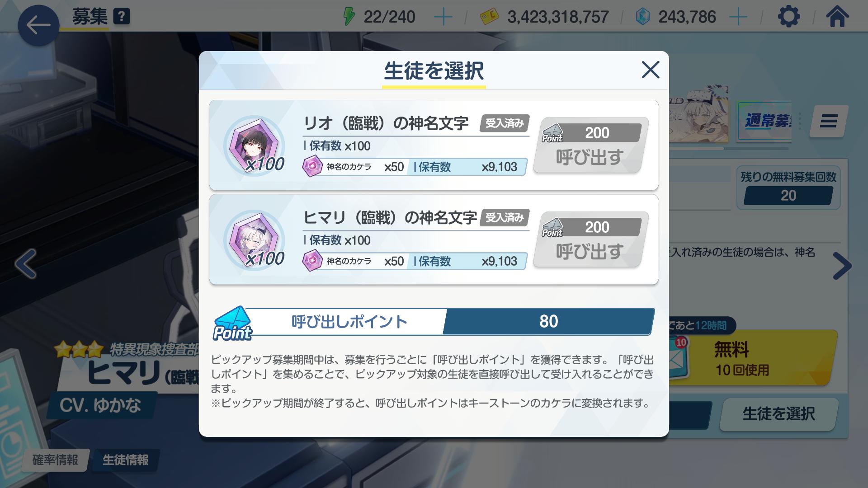Select the ヒマリ(臨戦) character icon

[x=254, y=240]
